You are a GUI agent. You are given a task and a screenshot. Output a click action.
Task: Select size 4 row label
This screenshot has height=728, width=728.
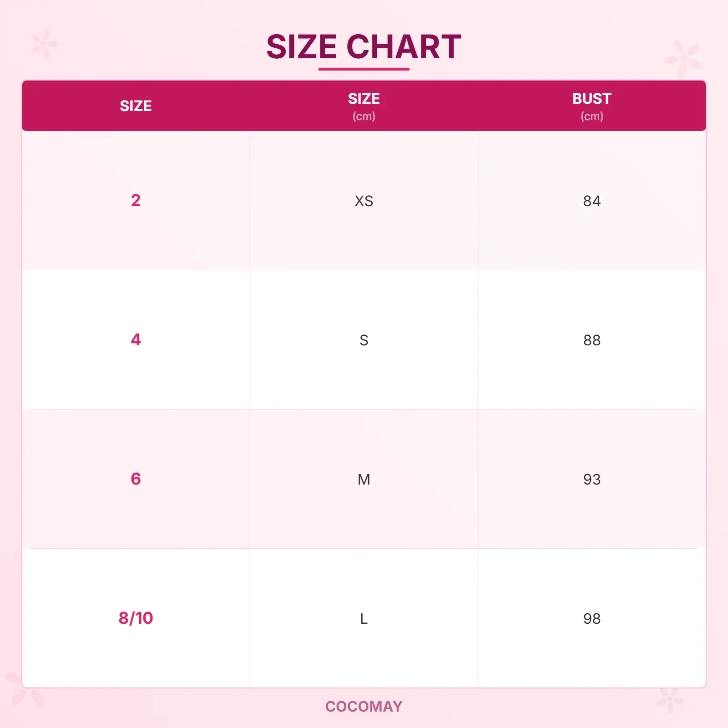pos(136,340)
